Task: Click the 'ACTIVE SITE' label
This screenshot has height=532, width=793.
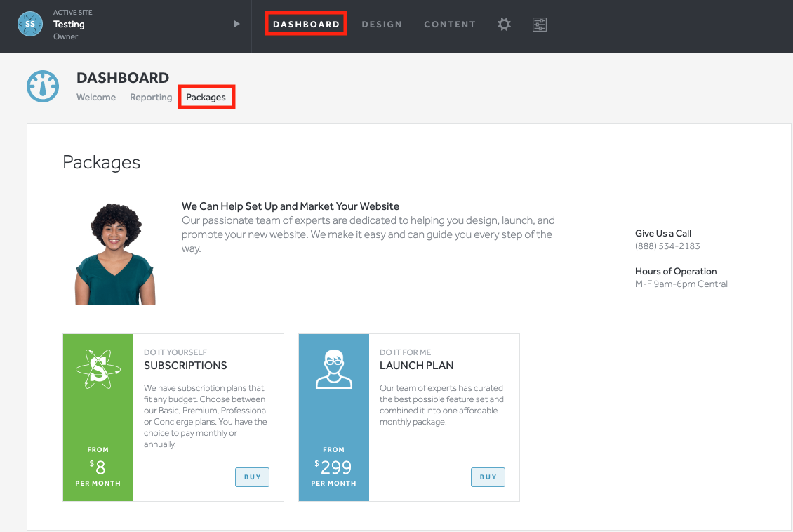Action: (x=73, y=12)
